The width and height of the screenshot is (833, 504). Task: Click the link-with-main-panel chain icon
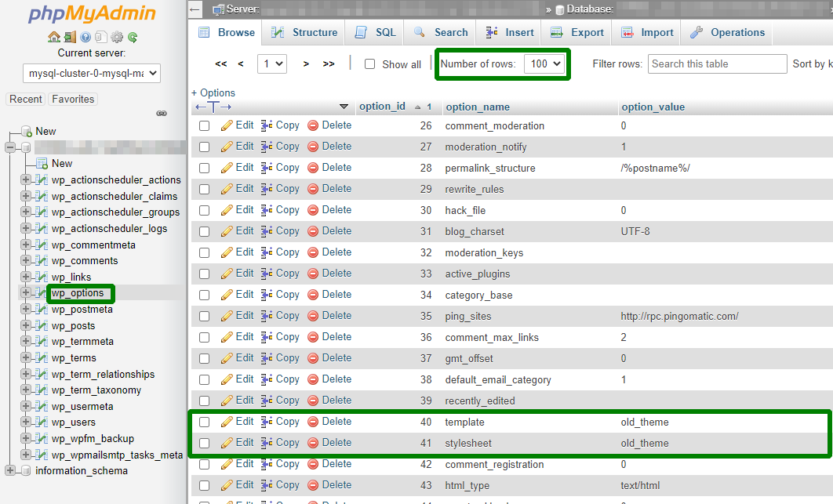[x=162, y=114]
